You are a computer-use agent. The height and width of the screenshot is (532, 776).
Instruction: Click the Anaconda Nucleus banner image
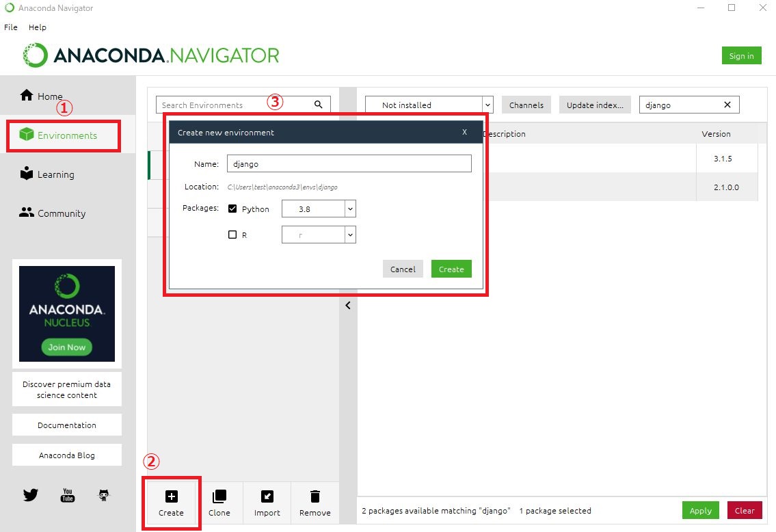[67, 314]
